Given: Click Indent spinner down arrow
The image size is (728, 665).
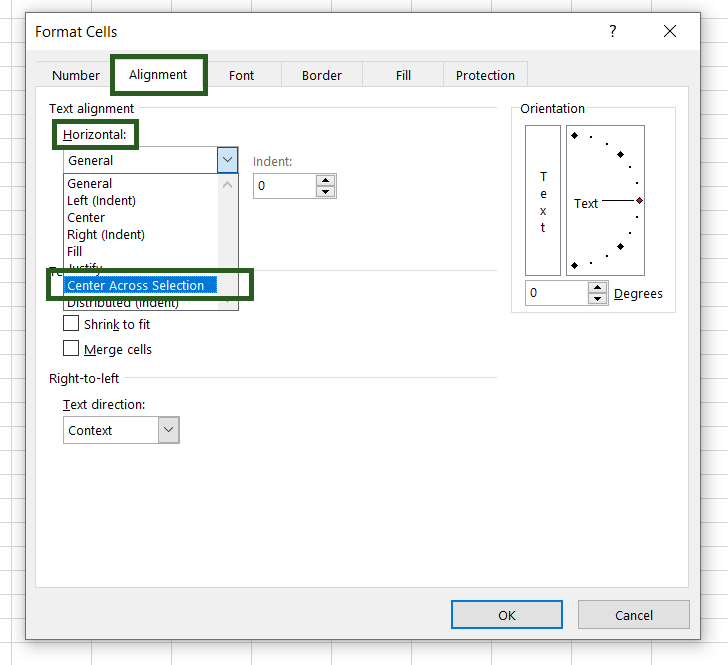Looking at the screenshot, I should [326, 192].
